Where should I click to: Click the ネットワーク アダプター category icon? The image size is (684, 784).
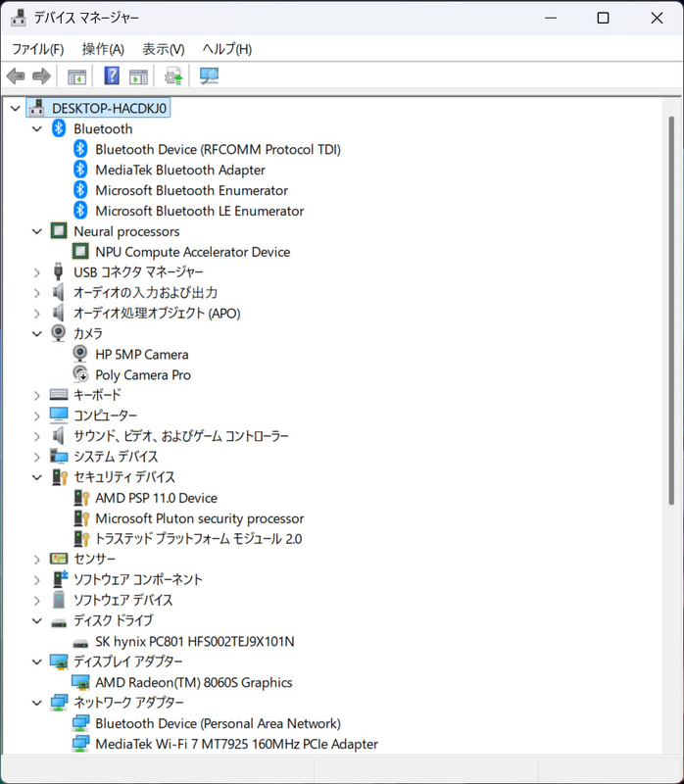(x=59, y=703)
